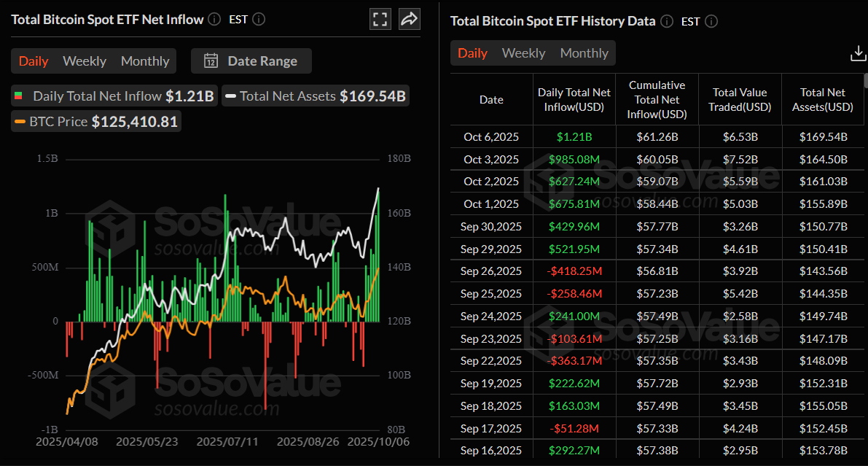Toggle Daily Total Net Inflow series
Screen dimensions: 868x466
click(x=114, y=96)
